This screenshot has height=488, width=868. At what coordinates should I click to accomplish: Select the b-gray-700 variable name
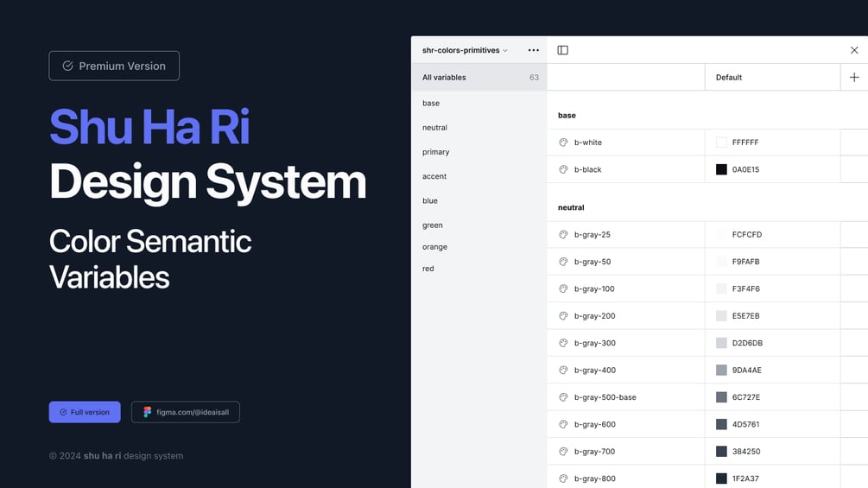[x=594, y=452]
